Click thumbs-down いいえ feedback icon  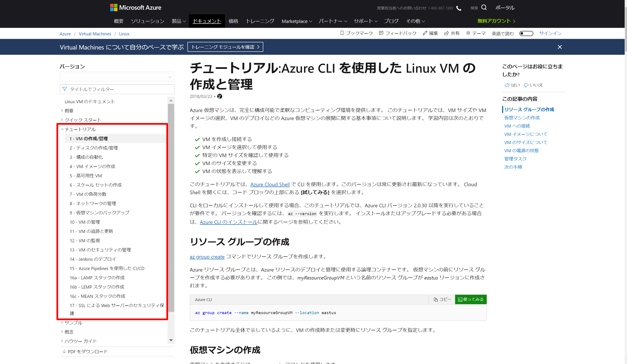[x=526, y=85]
